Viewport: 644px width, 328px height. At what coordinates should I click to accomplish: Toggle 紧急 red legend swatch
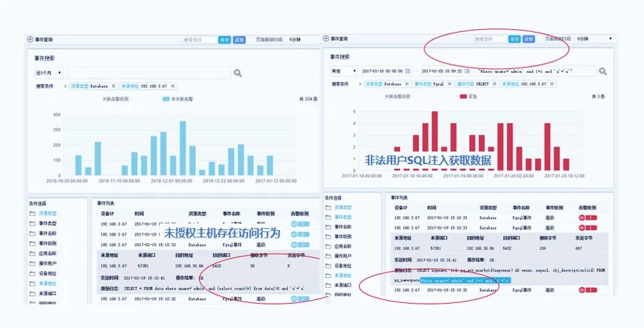[x=463, y=97]
